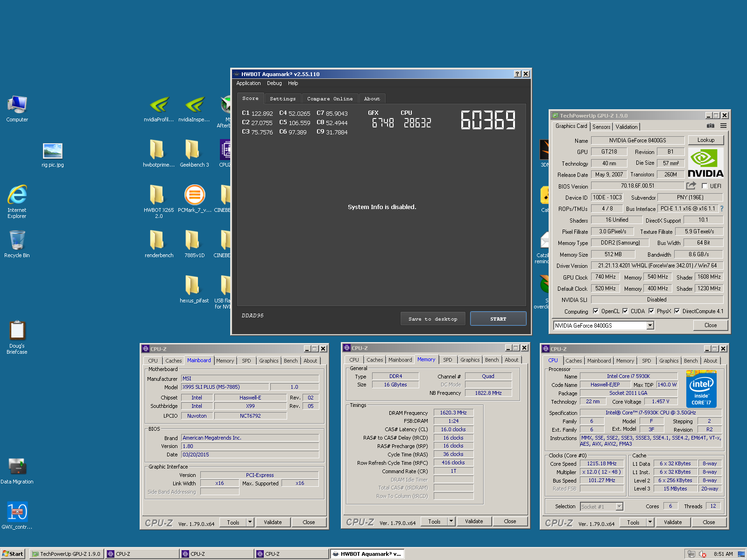This screenshot has width=747, height=560.
Task: Select the rig pic.jpg image file
Action: (x=52, y=155)
